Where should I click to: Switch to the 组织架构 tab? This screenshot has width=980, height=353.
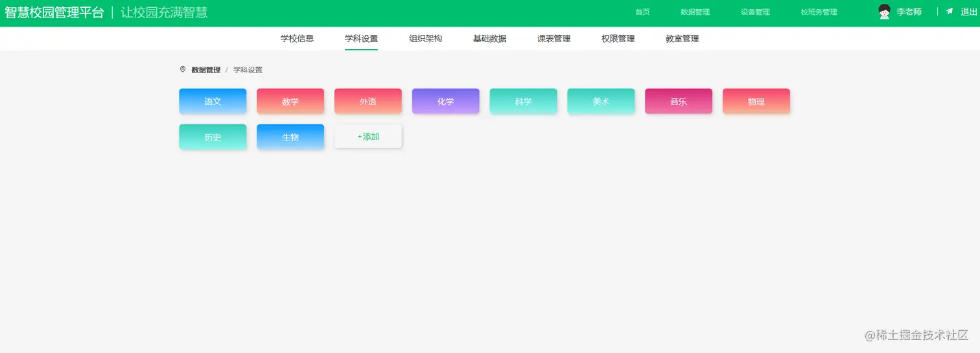coord(425,38)
